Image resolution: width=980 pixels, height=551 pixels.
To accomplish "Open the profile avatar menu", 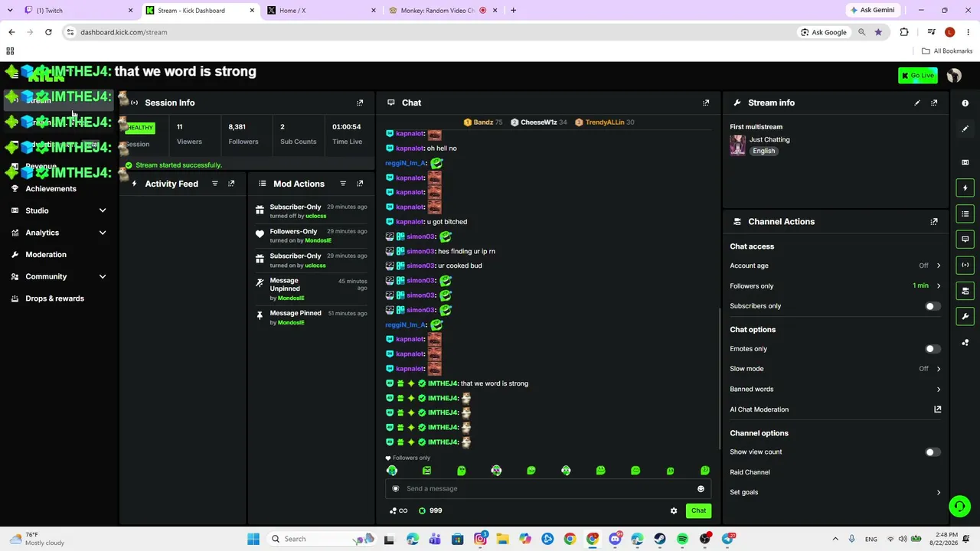I will point(954,76).
